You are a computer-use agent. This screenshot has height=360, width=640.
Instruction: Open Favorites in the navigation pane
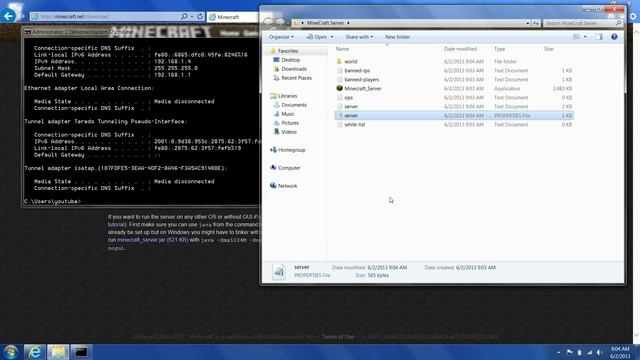(x=288, y=51)
